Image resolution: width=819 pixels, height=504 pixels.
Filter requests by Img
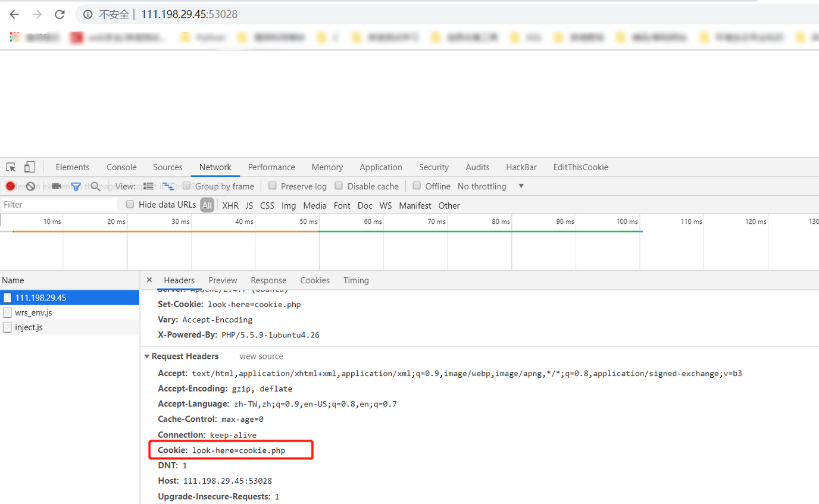pyautogui.click(x=289, y=205)
